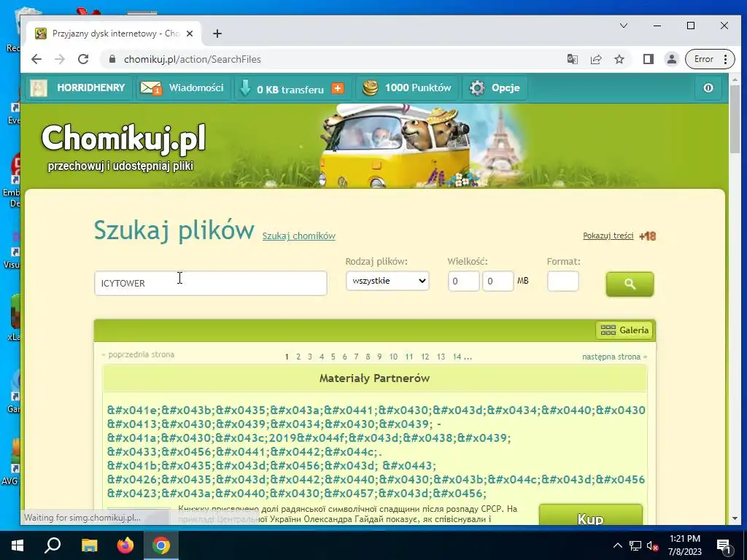Screen dimensions: 747x560
Task: Click the muted volume tray icon
Action: (x=652, y=545)
